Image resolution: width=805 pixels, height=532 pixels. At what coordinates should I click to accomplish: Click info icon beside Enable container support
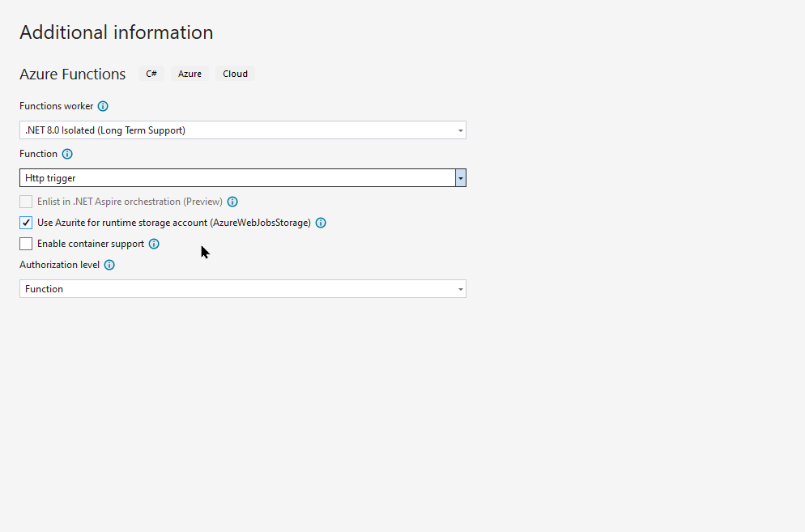(154, 244)
